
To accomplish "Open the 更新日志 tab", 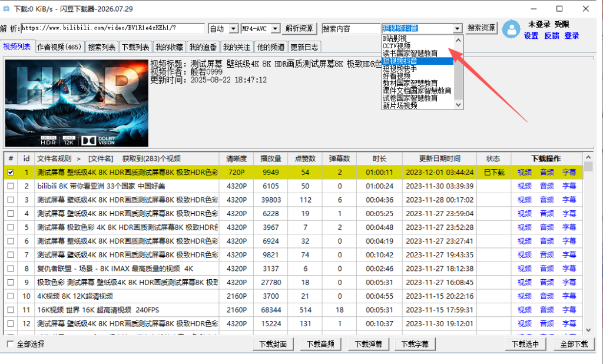I will pos(304,47).
